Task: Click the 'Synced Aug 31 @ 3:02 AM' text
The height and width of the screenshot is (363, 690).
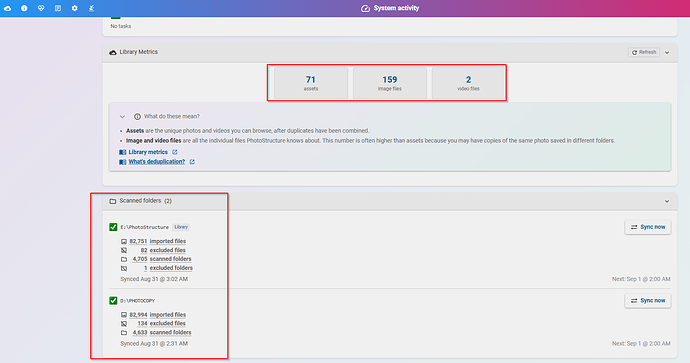Action: pyautogui.click(x=154, y=279)
